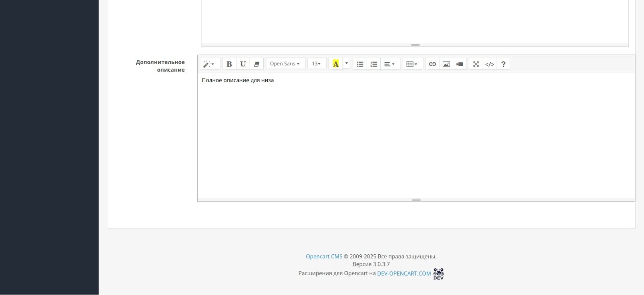This screenshot has width=644, height=295.
Task: Open the magic wand Style dropdown
Action: [210, 64]
